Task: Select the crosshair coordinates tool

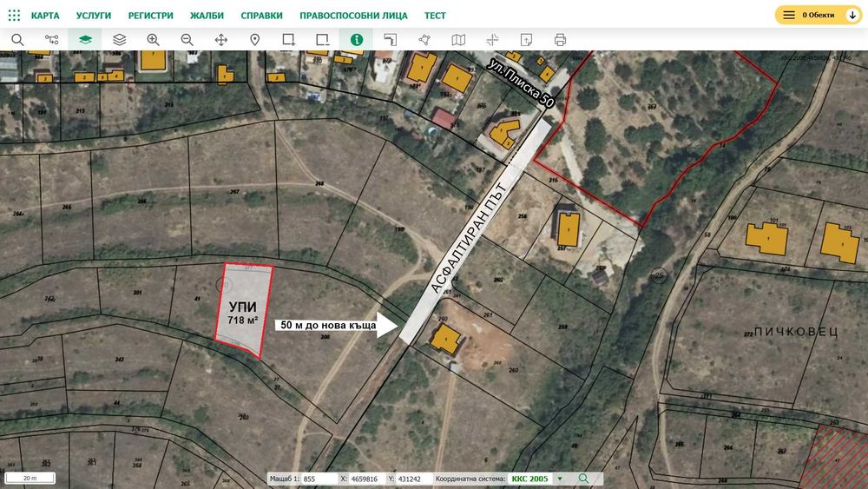Action: tap(492, 40)
